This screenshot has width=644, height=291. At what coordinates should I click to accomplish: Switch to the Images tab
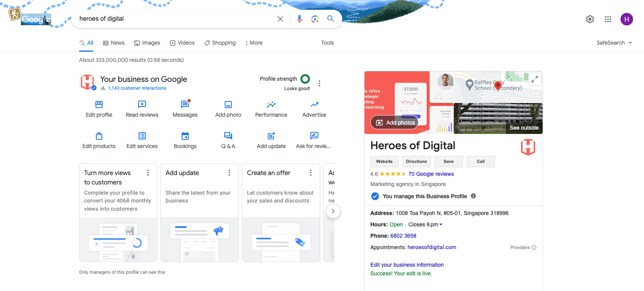tap(147, 43)
